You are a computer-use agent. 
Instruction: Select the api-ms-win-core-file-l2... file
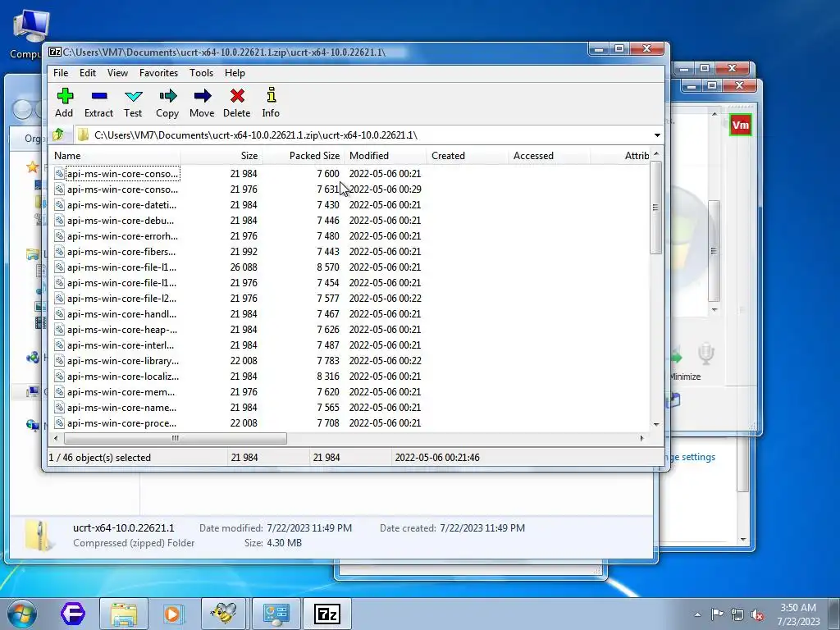(x=121, y=299)
